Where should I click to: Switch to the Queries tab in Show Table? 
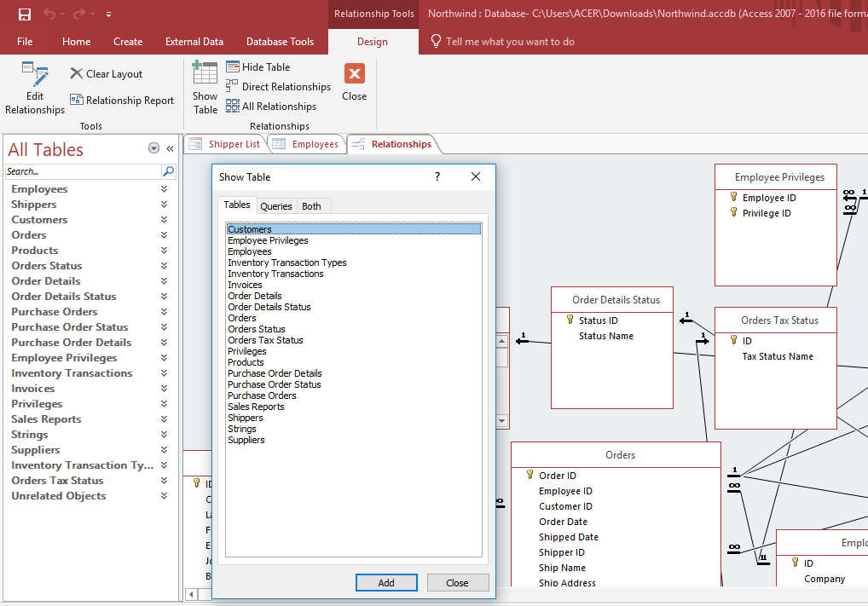[x=276, y=206]
